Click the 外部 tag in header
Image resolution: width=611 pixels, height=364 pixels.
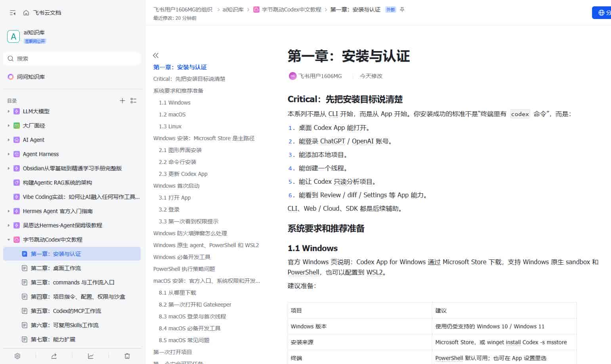pos(390,10)
